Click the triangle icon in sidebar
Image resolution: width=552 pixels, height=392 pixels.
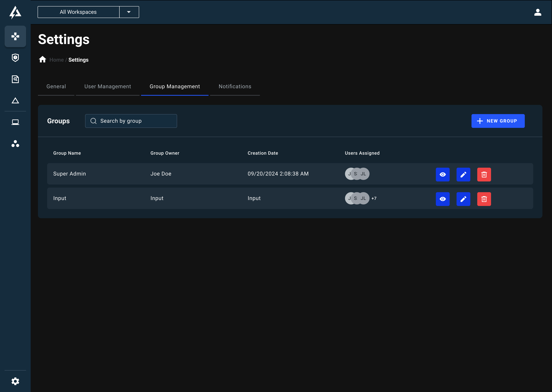click(15, 100)
